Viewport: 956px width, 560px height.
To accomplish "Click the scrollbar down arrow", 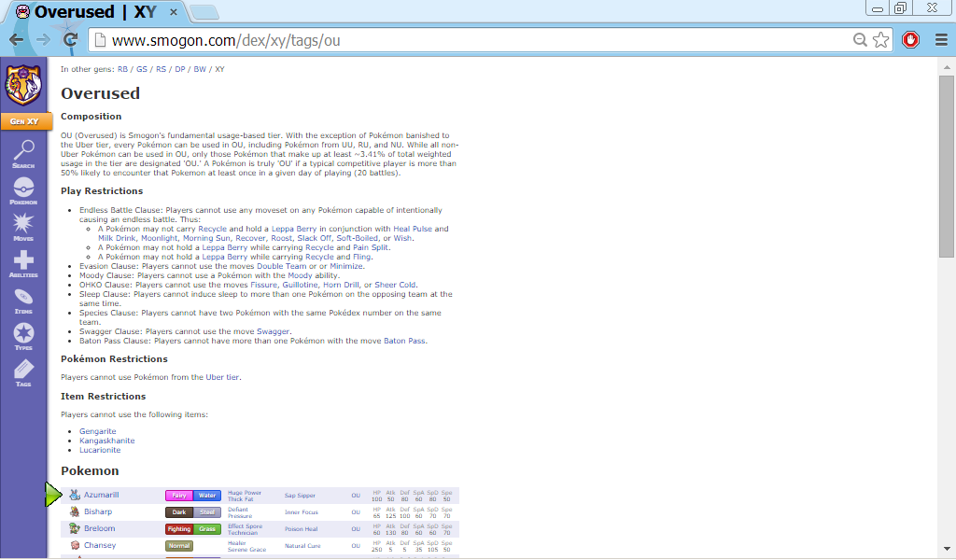I will click(x=947, y=549).
